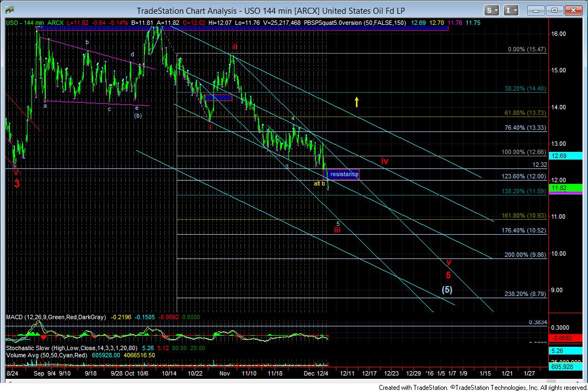Select the yellow 'alt b' annotation
Image resolution: width=588 pixels, height=391 pixels.
coord(319,184)
